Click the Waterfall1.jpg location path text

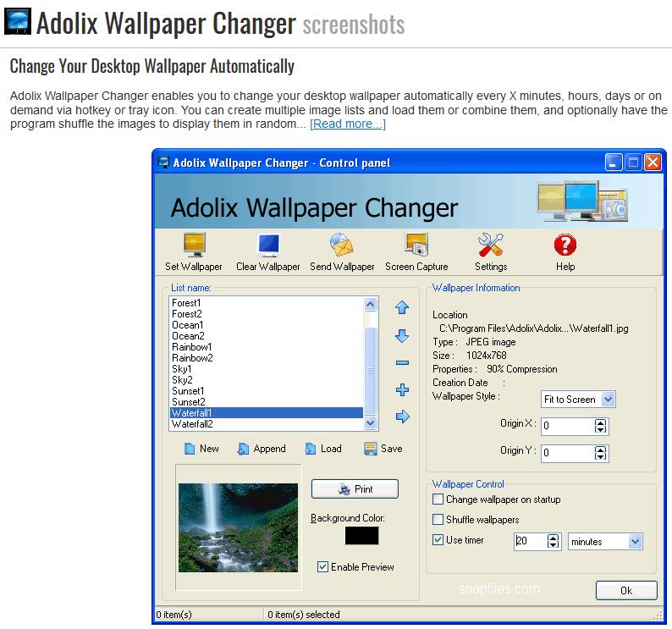point(534,328)
